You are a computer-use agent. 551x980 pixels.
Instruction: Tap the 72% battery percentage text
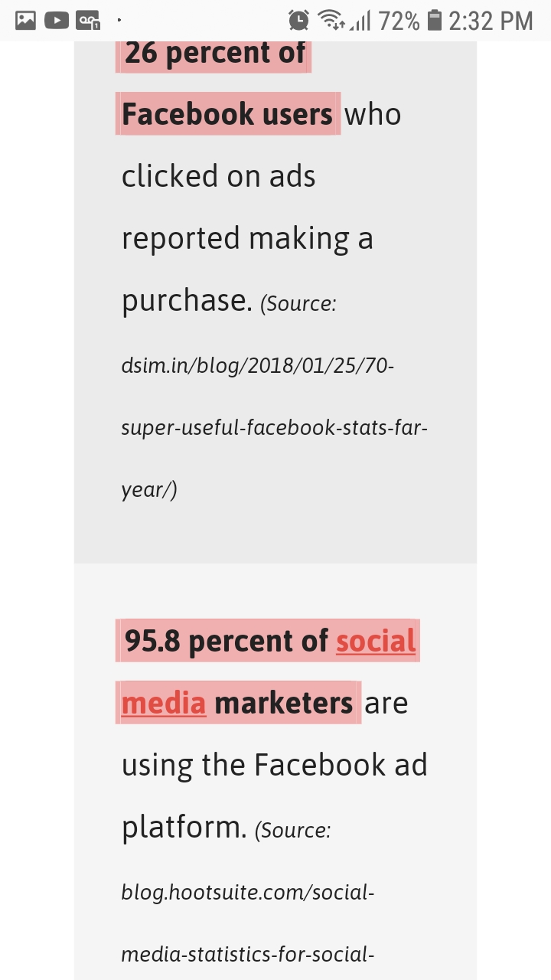point(399,21)
